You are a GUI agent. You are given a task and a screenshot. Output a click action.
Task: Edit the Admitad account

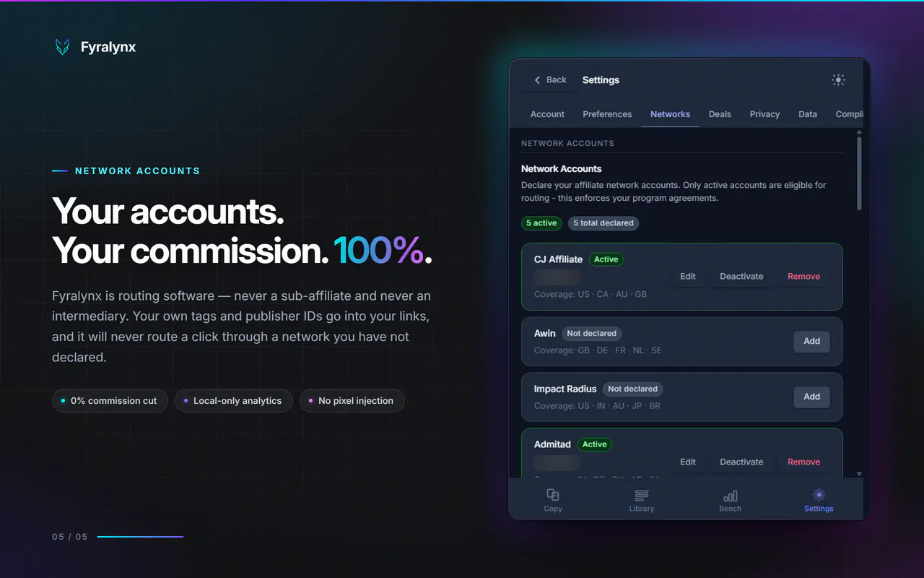pyautogui.click(x=688, y=462)
